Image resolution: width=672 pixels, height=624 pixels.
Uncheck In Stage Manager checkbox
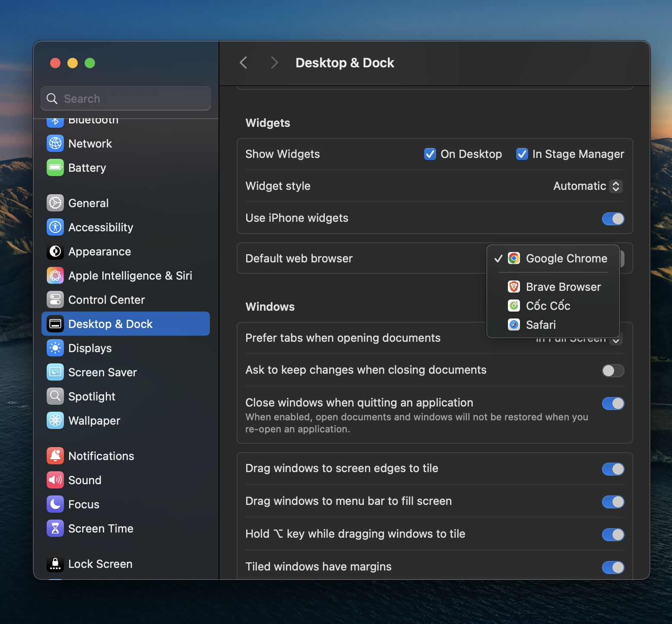click(x=522, y=154)
